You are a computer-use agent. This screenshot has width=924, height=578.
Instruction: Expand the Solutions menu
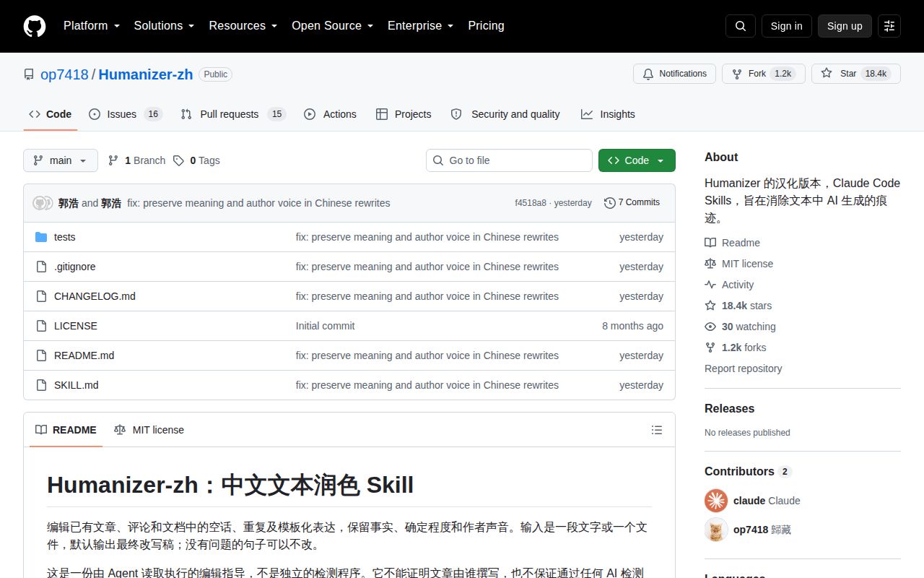coord(165,26)
